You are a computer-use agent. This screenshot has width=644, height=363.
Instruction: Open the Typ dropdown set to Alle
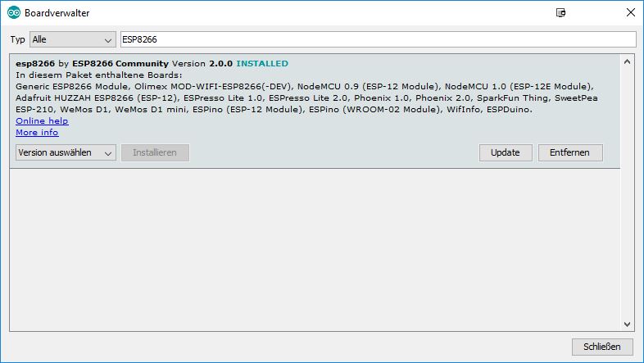(x=73, y=39)
